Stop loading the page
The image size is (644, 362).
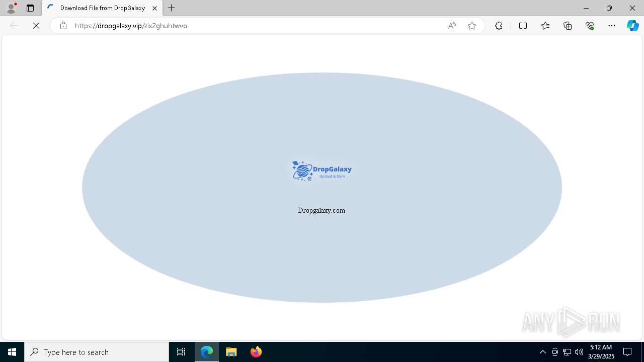tap(36, 26)
